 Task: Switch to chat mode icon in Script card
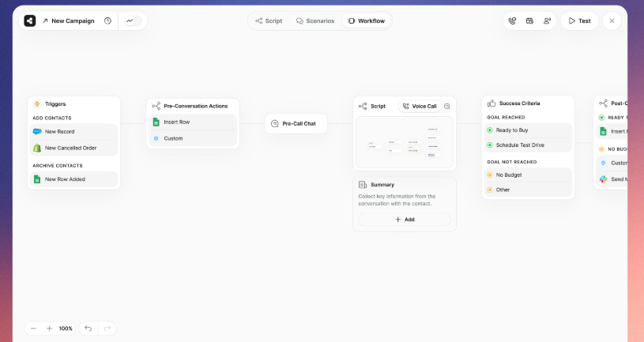click(447, 107)
